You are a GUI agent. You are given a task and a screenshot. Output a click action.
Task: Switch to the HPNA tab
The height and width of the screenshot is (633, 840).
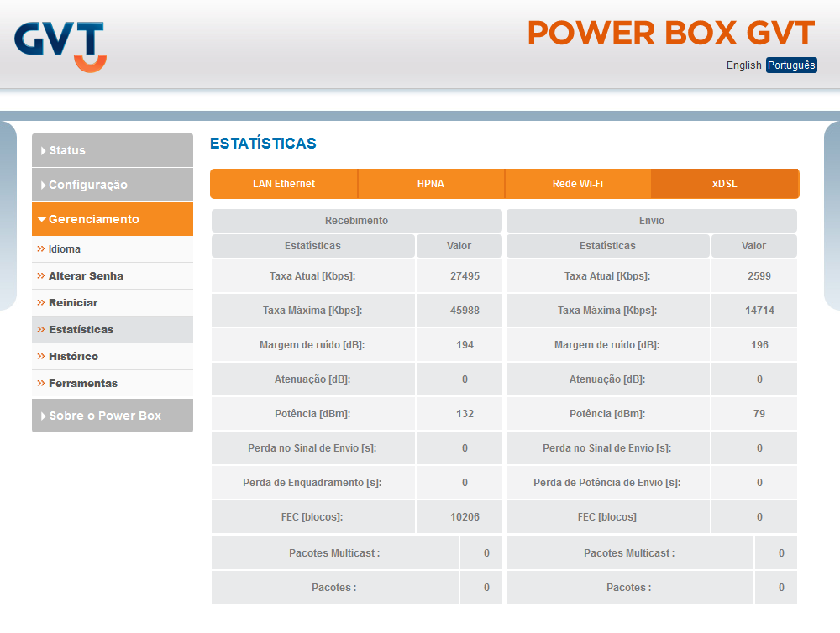[431, 184]
